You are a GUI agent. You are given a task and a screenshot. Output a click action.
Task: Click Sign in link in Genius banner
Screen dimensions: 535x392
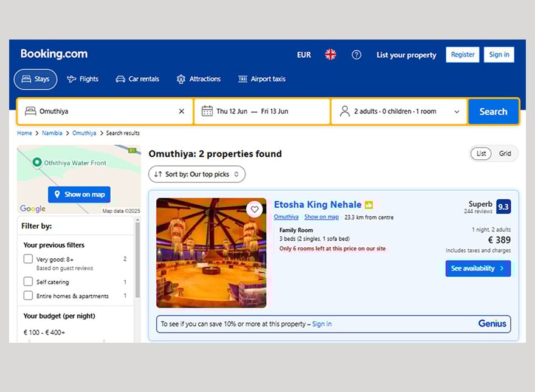[x=322, y=324]
